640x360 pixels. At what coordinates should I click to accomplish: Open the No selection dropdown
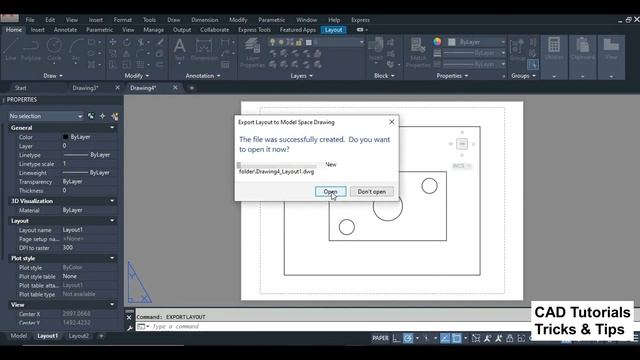coord(46,116)
